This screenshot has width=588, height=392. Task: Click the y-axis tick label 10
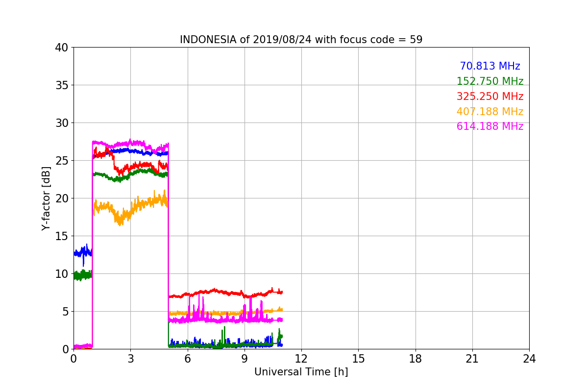(x=62, y=274)
